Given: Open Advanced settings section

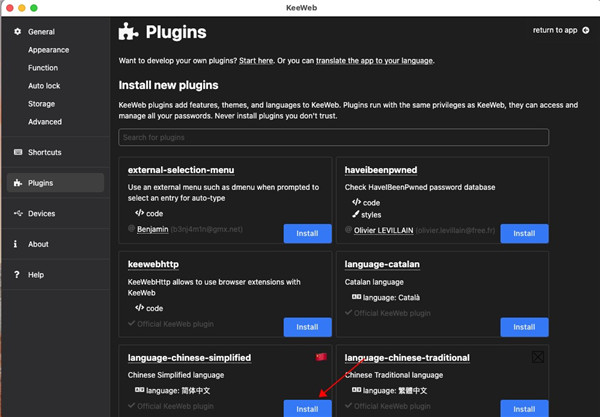Looking at the screenshot, I should (x=45, y=122).
